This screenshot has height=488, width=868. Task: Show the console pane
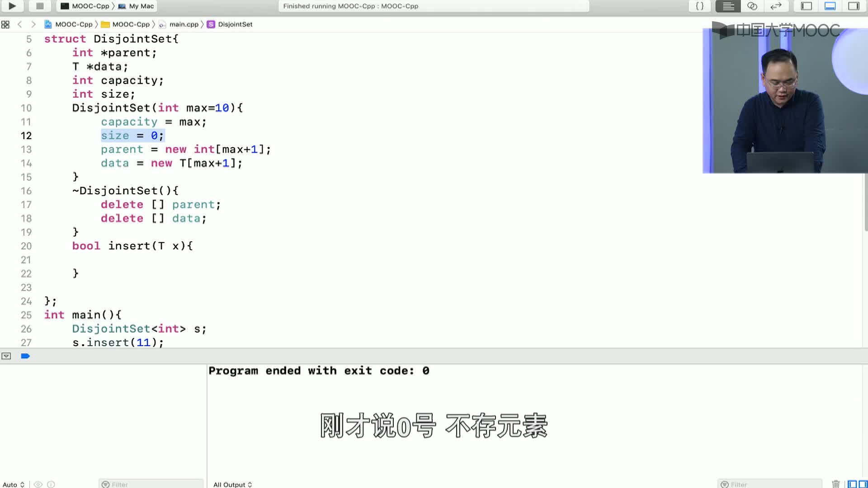(863, 484)
